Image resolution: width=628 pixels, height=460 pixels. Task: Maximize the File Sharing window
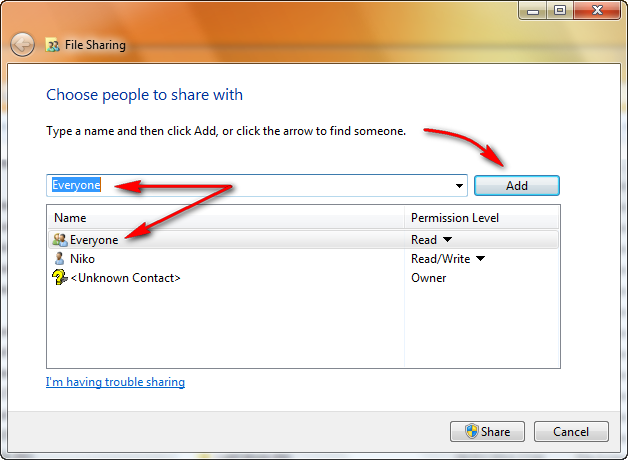(x=560, y=10)
